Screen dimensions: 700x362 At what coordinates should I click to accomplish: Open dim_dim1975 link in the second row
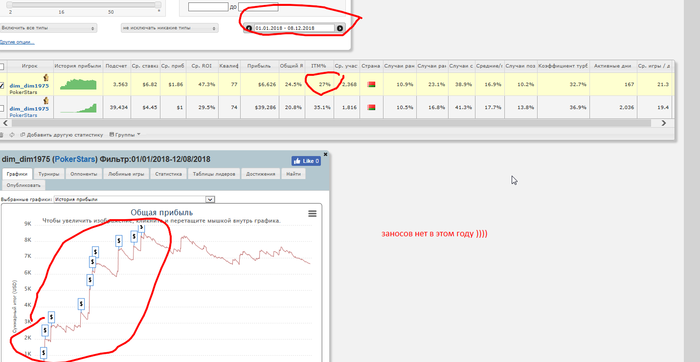coord(29,109)
